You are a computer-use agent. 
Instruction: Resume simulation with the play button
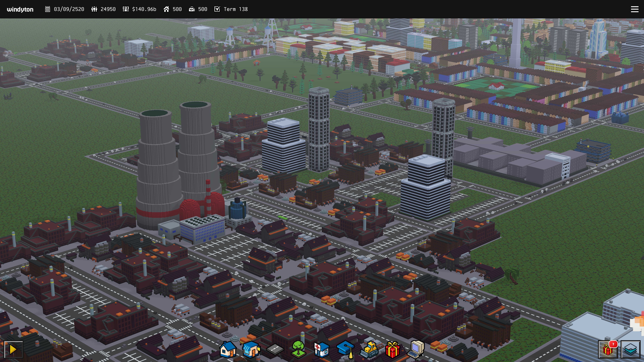click(x=13, y=349)
